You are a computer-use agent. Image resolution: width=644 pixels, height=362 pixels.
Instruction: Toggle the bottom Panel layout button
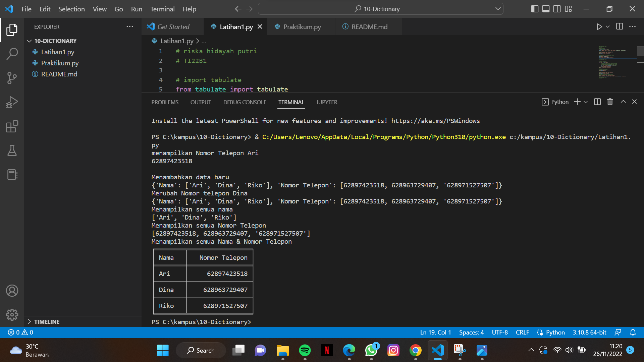coord(546,9)
